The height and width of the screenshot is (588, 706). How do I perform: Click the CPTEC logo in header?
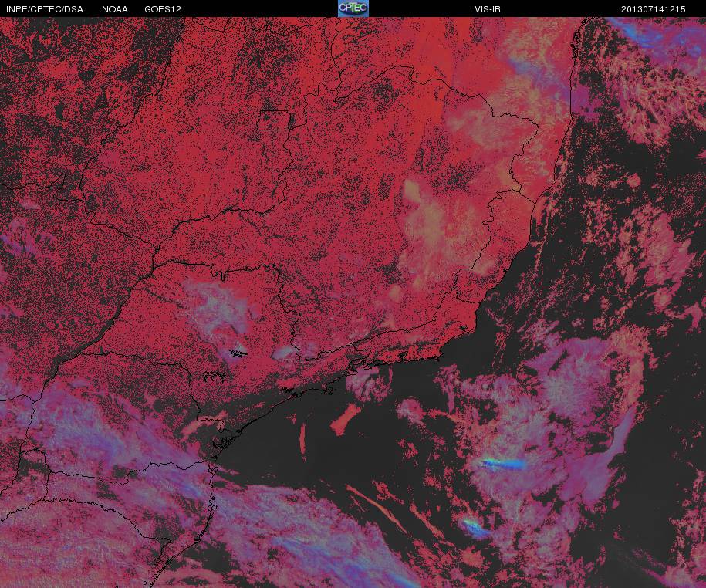tap(353, 8)
